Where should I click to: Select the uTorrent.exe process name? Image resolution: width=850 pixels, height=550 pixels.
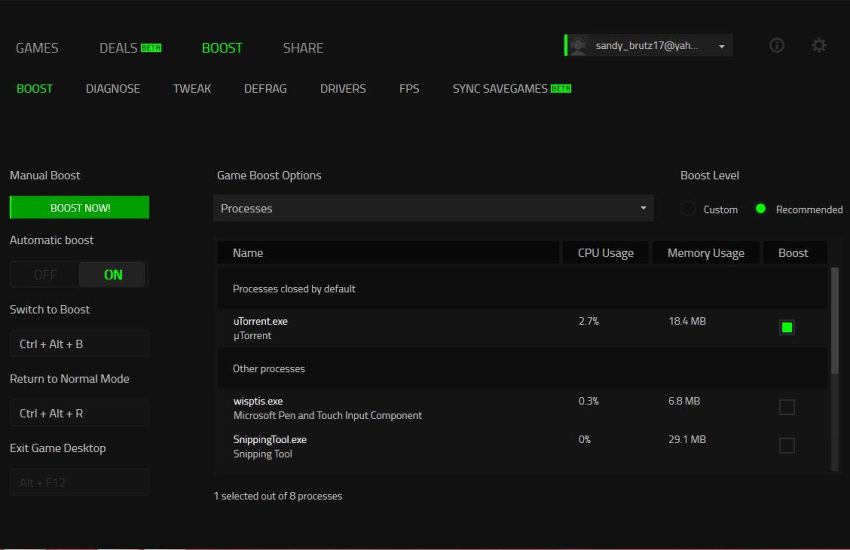pos(260,321)
